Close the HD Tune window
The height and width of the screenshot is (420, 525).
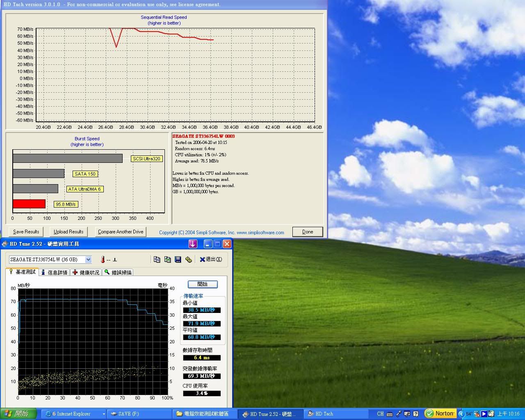227,244
